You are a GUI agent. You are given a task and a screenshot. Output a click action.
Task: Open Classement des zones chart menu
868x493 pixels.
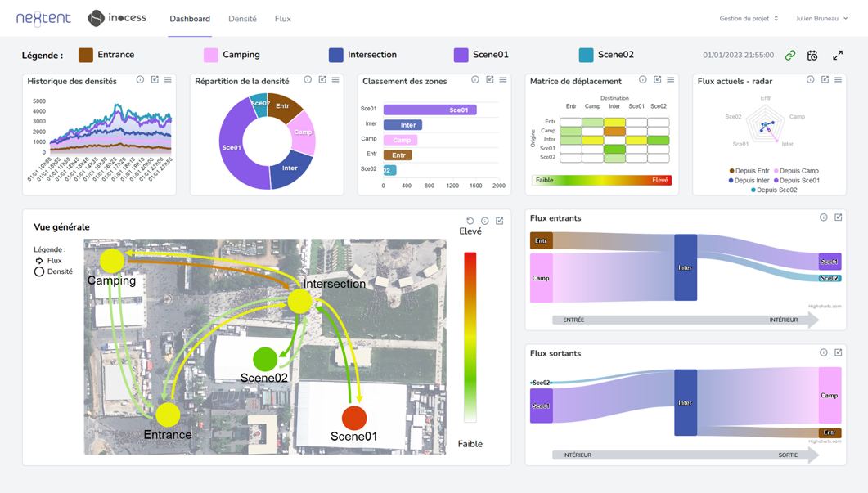click(503, 79)
